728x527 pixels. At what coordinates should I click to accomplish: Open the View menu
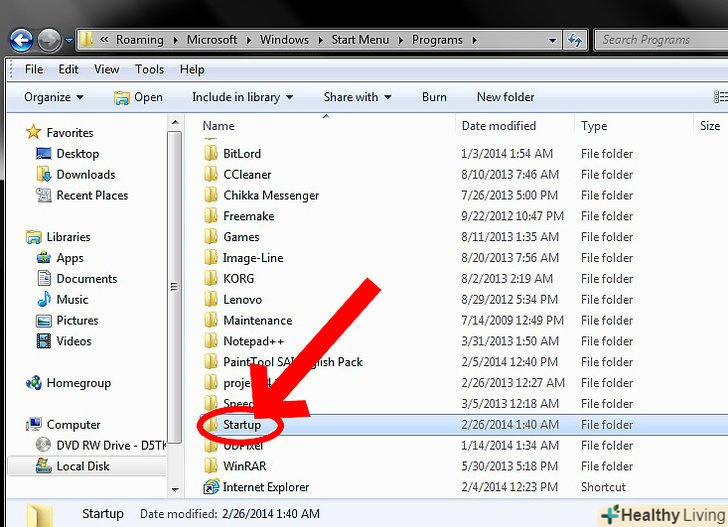tap(106, 69)
